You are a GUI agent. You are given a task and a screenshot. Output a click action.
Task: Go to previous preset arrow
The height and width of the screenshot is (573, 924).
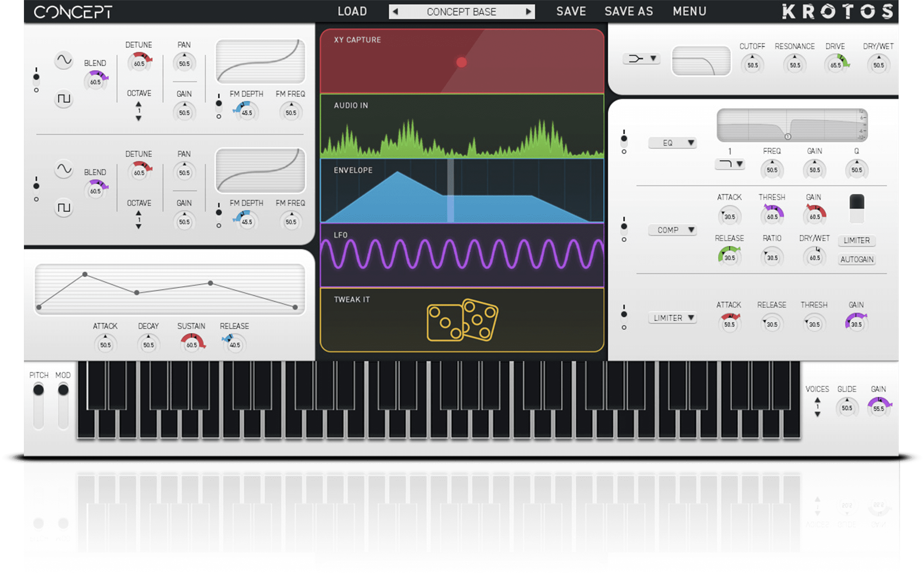(395, 11)
